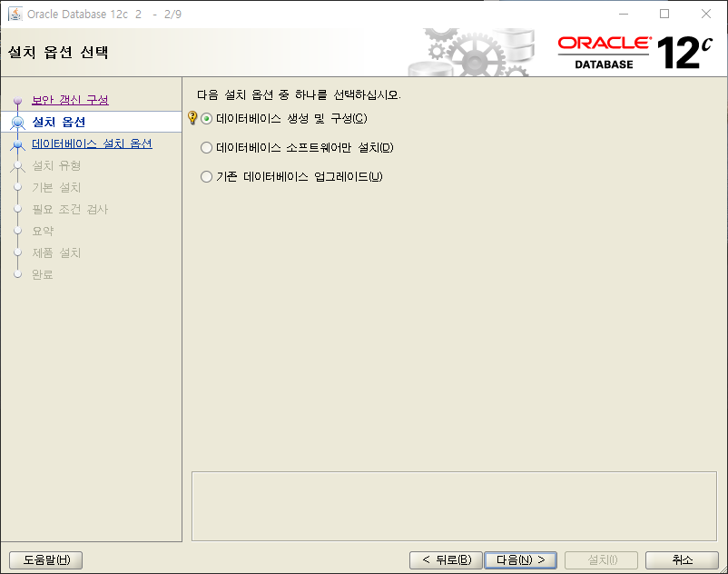The image size is (728, 574).
Task: Close the Oracle installer window
Action: tap(705, 14)
